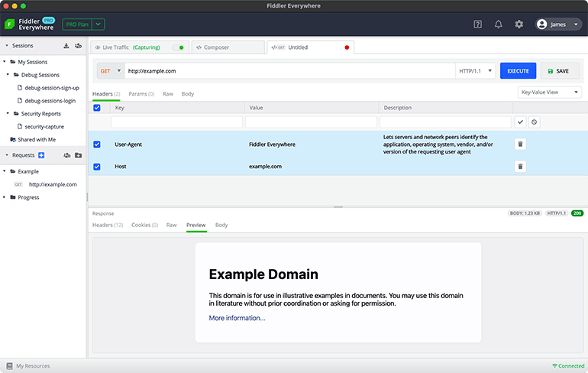Uncheck the User-Agent header checkbox
Screen dimensions: 588x373
(x=97, y=144)
